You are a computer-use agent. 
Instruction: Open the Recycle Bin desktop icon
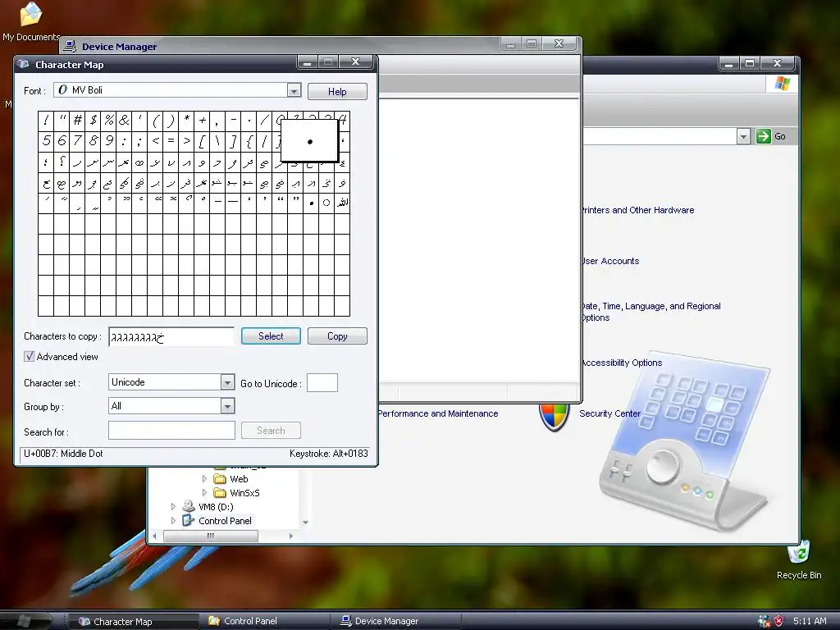[798, 553]
